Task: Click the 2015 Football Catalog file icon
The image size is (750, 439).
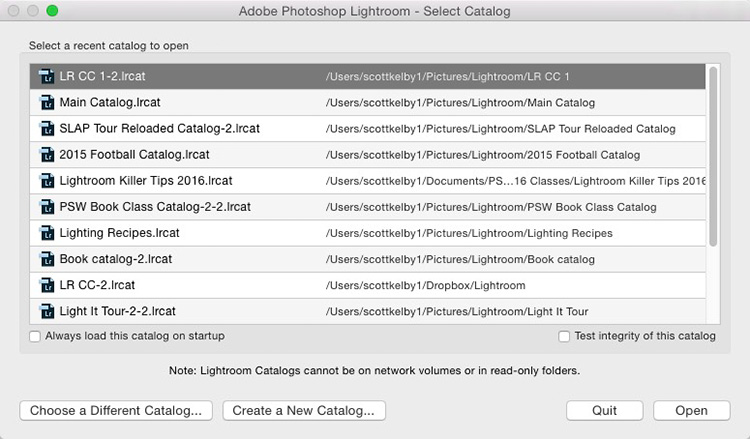Action: (x=47, y=154)
